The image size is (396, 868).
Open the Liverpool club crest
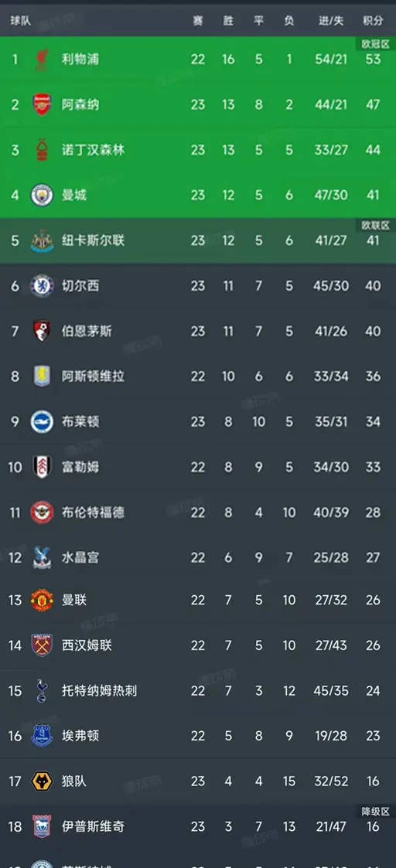coord(42,59)
